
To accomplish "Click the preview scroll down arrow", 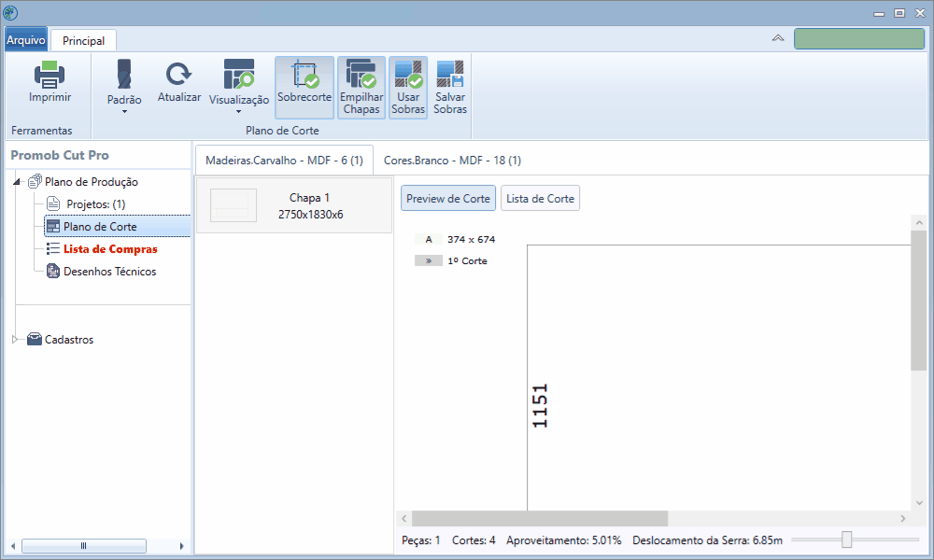I will 919,503.
